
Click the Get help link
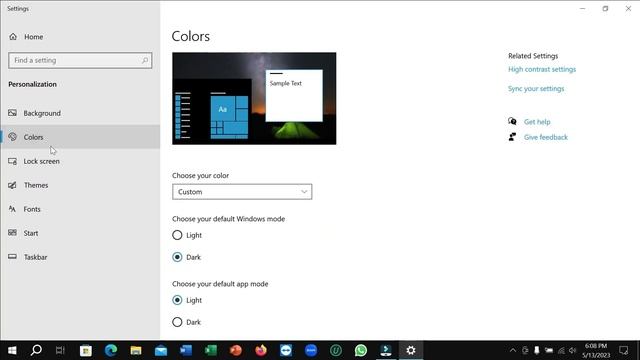[537, 122]
